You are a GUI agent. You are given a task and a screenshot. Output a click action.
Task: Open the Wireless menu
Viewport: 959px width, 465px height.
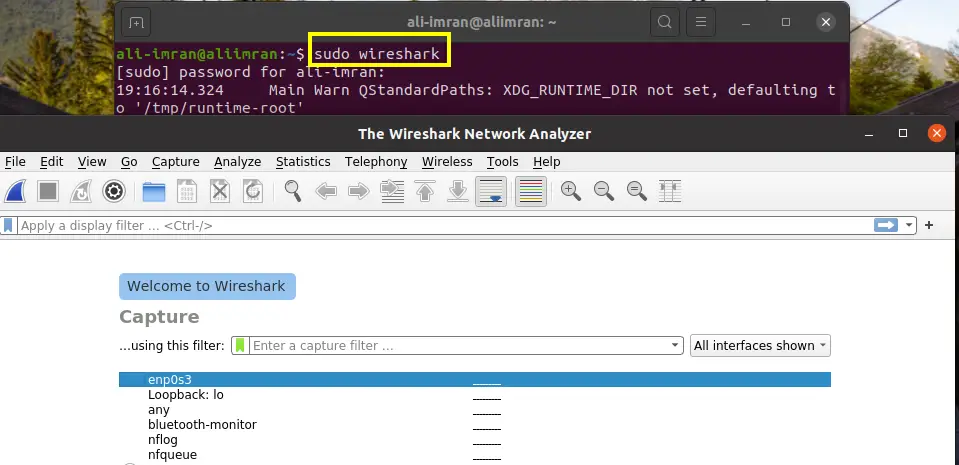coord(447,162)
